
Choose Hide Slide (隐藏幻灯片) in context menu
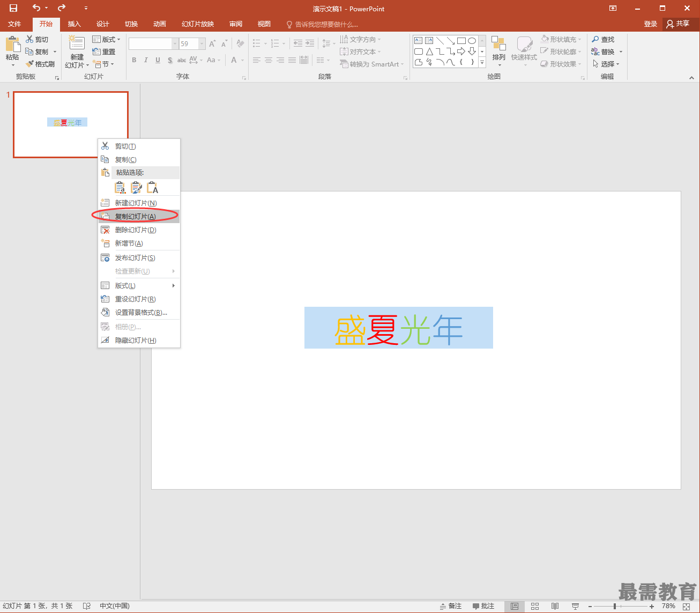139,340
